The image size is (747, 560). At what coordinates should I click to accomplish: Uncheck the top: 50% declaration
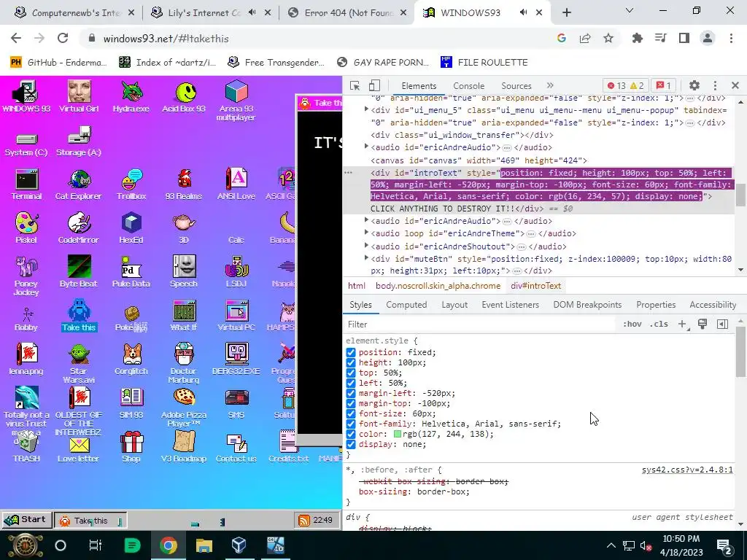coord(351,373)
